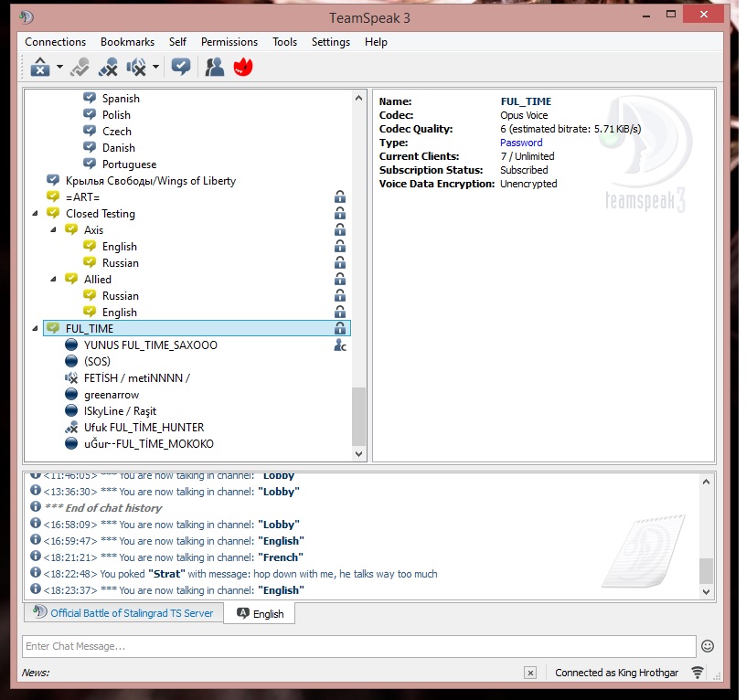Open the away status dropdown arrow
The height and width of the screenshot is (700, 746).
[59, 67]
